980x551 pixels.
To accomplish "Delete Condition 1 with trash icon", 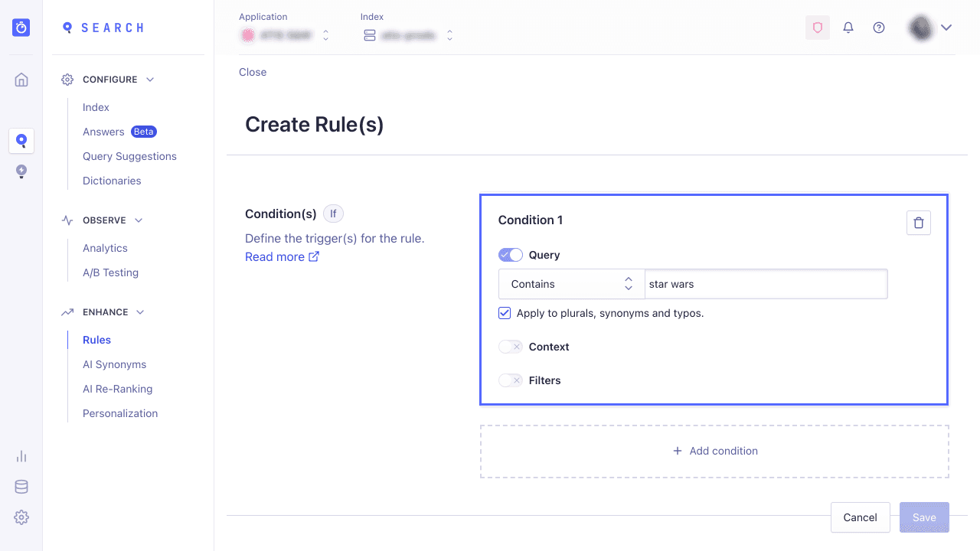I will click(919, 223).
